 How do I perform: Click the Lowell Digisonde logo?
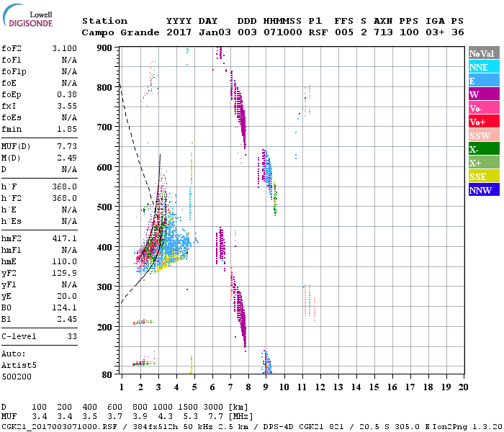tap(27, 15)
